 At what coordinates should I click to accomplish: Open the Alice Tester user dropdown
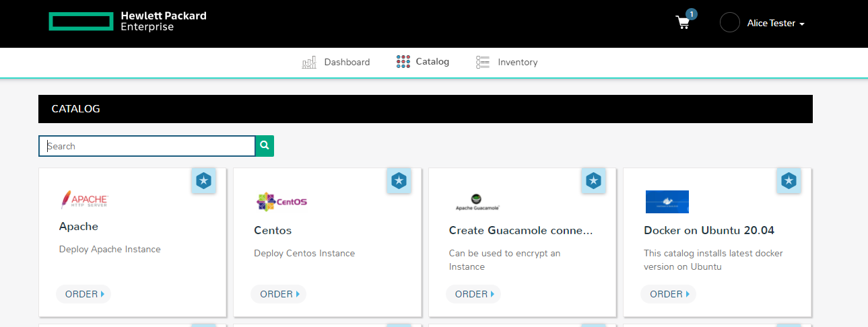(776, 23)
